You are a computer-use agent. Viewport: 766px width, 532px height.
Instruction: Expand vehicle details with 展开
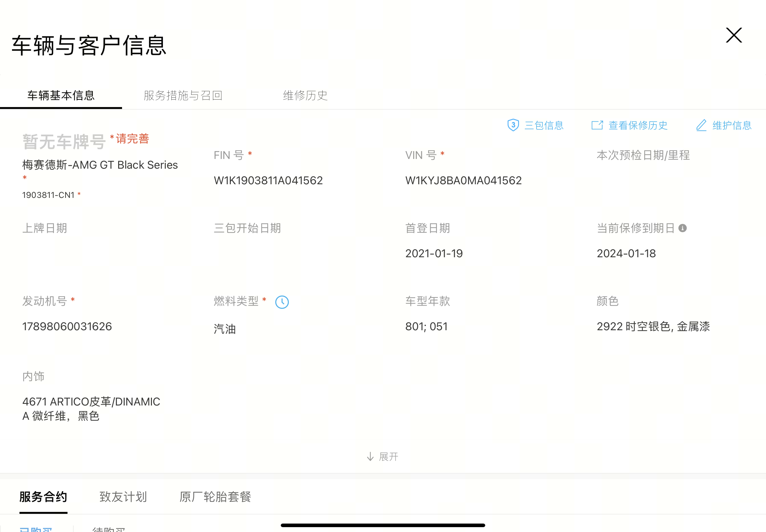[388, 457]
